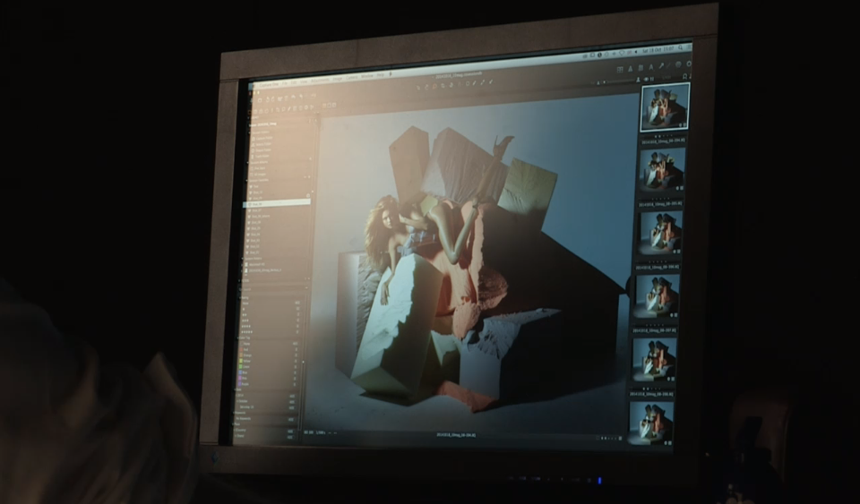Click the 'A' icon in top-right toolbar

coord(651,67)
